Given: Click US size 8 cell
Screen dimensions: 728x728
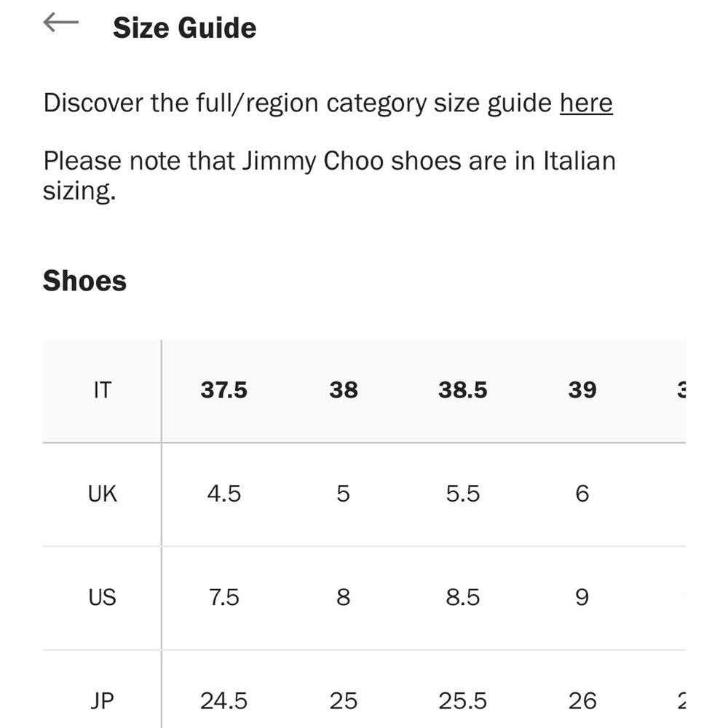Looking at the screenshot, I should click(x=344, y=597).
